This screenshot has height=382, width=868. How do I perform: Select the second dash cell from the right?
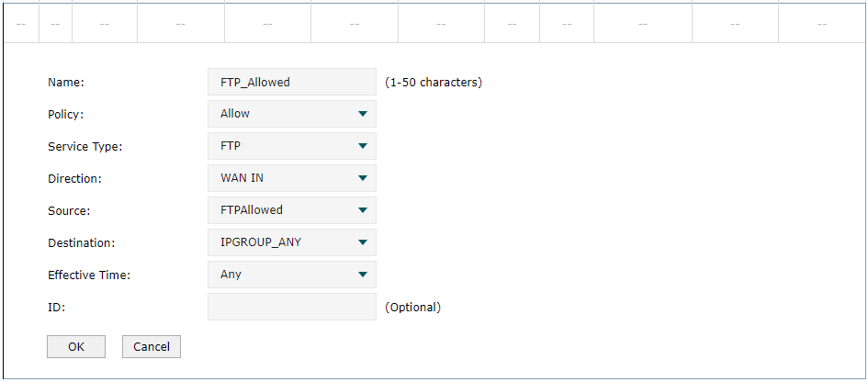click(735, 24)
